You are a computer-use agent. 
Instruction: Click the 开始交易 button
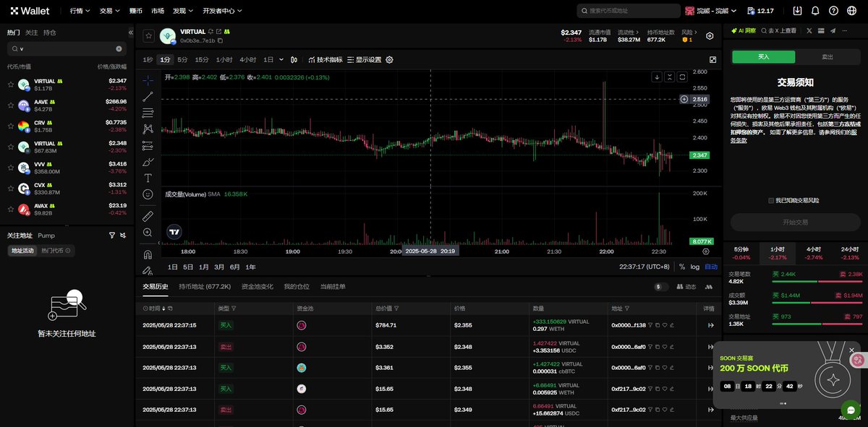795,222
